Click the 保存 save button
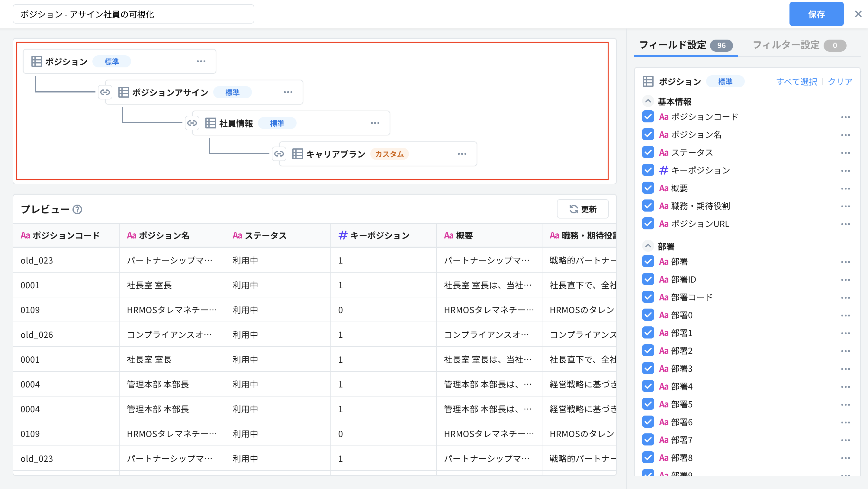The image size is (868, 489). pyautogui.click(x=816, y=14)
